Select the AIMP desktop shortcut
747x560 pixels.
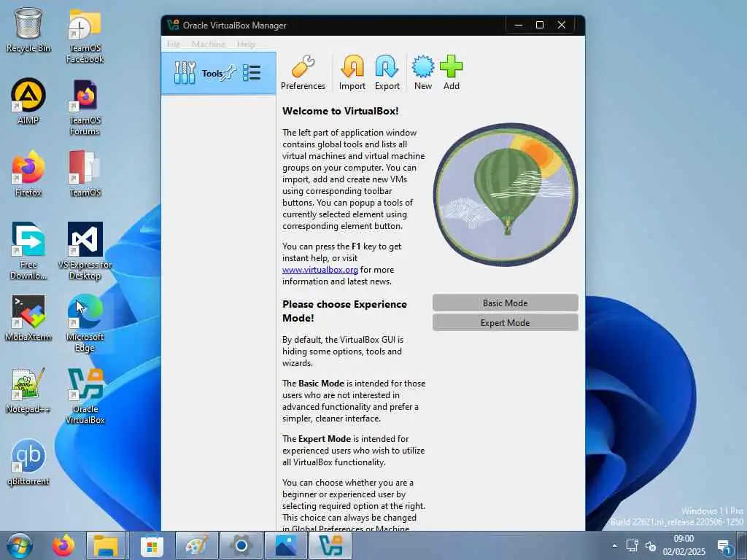coord(28,101)
